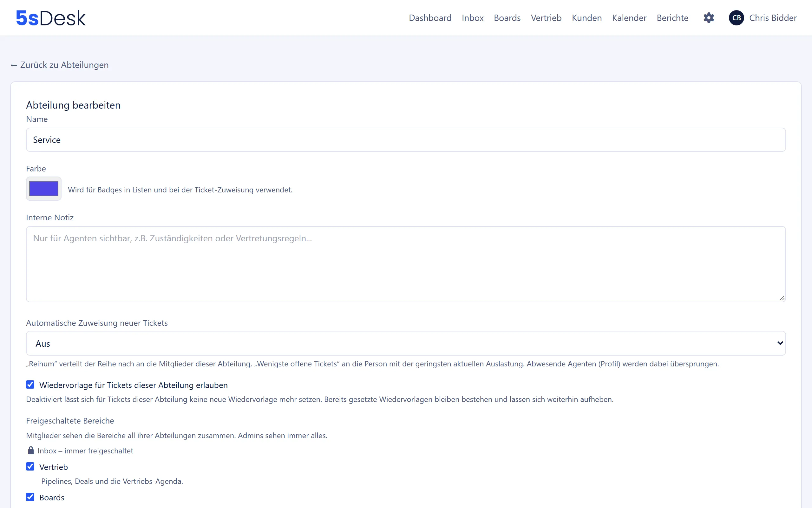The width and height of the screenshot is (812, 508).
Task: Open Kalender in the navigation bar
Action: tap(629, 18)
